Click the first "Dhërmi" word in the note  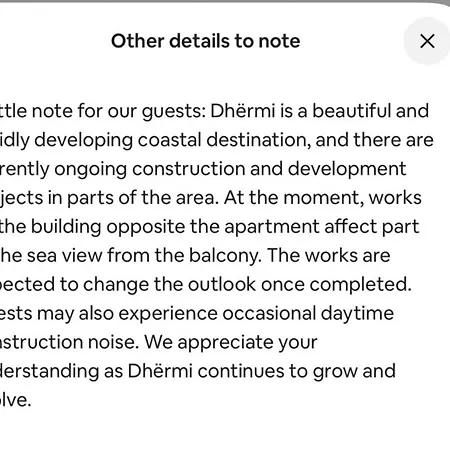(x=243, y=111)
